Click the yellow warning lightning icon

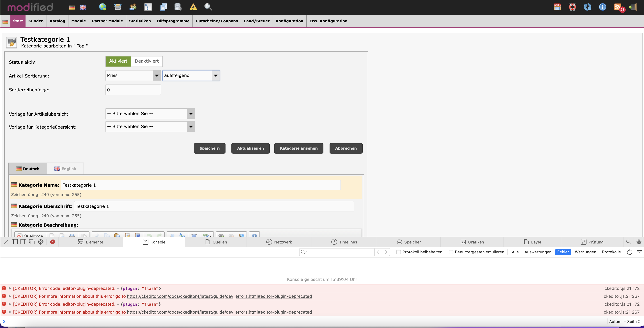coord(193,7)
